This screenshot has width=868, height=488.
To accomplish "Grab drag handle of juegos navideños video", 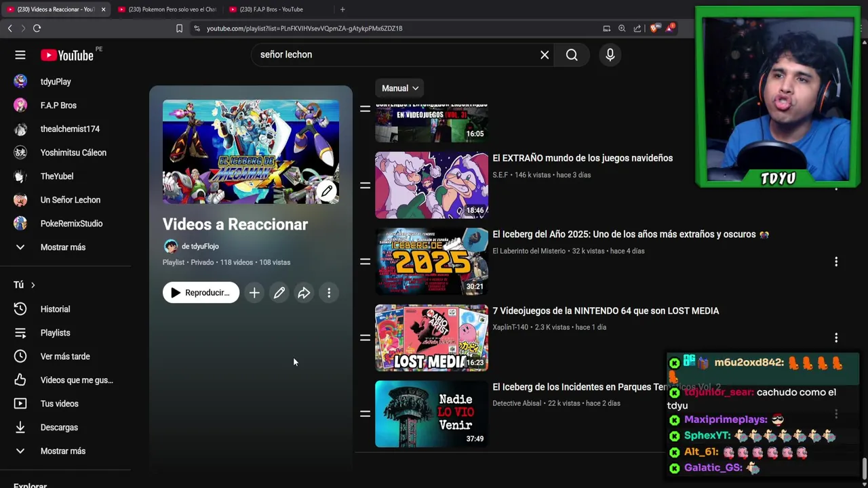I will tap(365, 185).
